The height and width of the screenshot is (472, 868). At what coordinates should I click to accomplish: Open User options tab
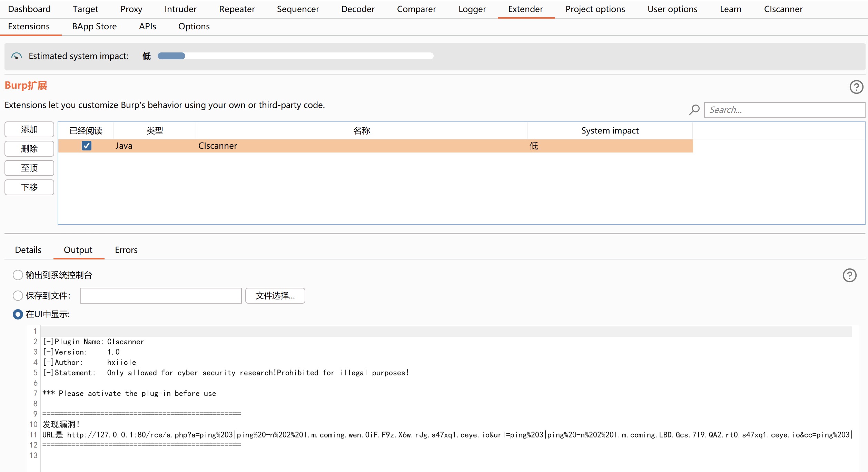pos(672,9)
